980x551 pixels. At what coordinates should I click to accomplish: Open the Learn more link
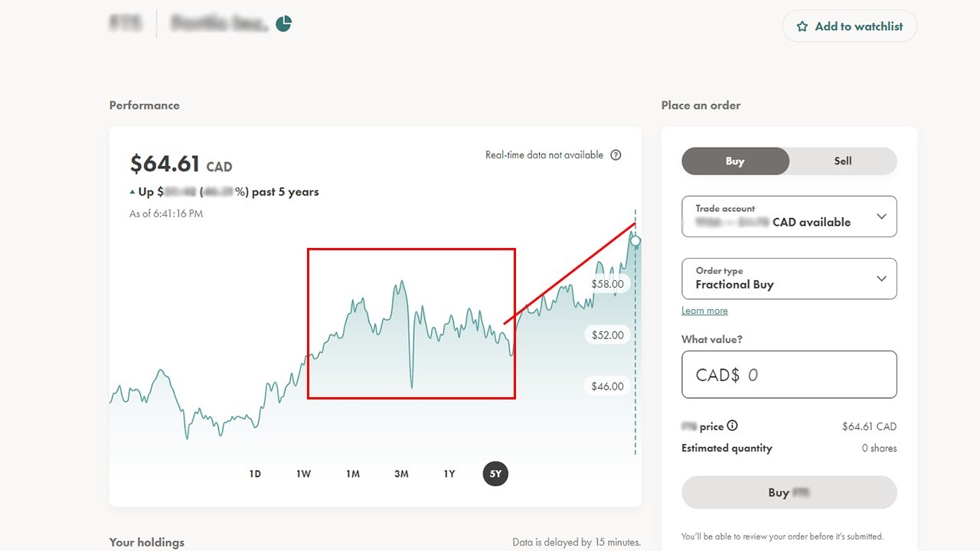(x=704, y=311)
